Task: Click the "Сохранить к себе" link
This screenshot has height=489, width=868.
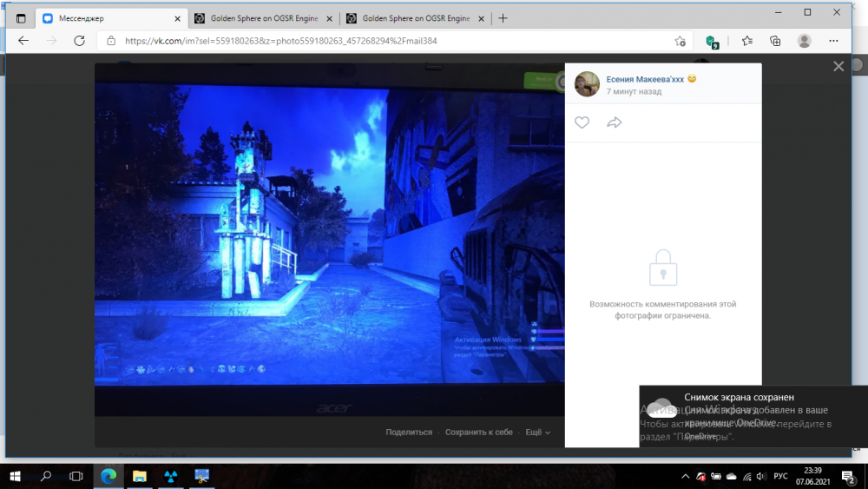Action: 479,432
